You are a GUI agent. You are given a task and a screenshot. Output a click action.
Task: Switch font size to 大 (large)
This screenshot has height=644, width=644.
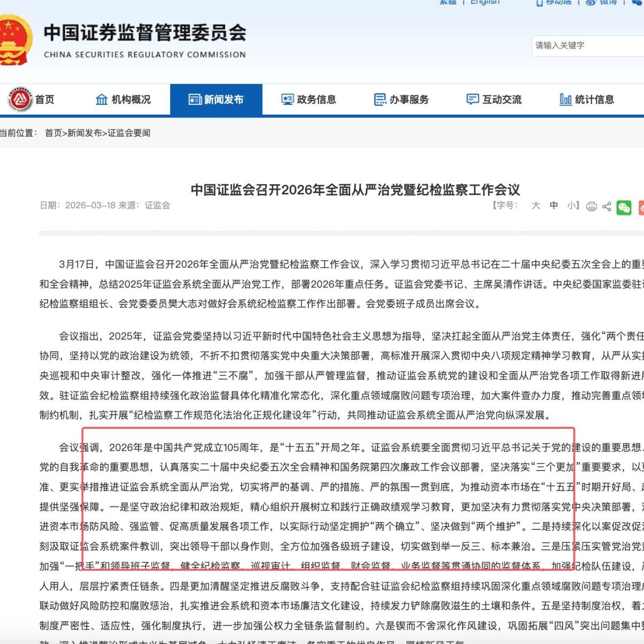click(x=535, y=205)
